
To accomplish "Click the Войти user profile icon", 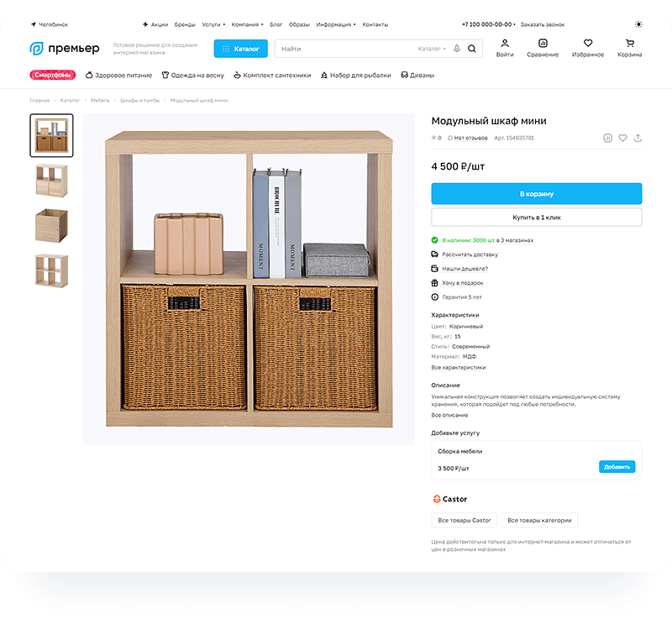I will [x=505, y=43].
